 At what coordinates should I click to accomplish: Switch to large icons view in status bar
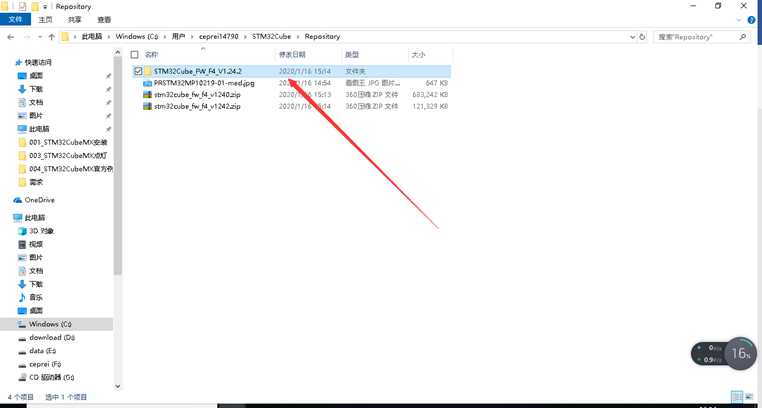point(747,397)
